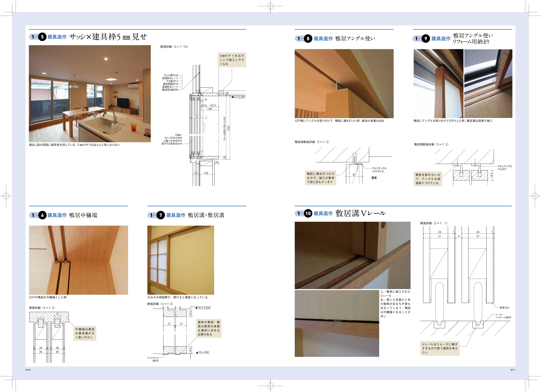The image size is (541, 392).
Task: Click the dimension '131.5' in the sash drawing
Action: click(197, 117)
